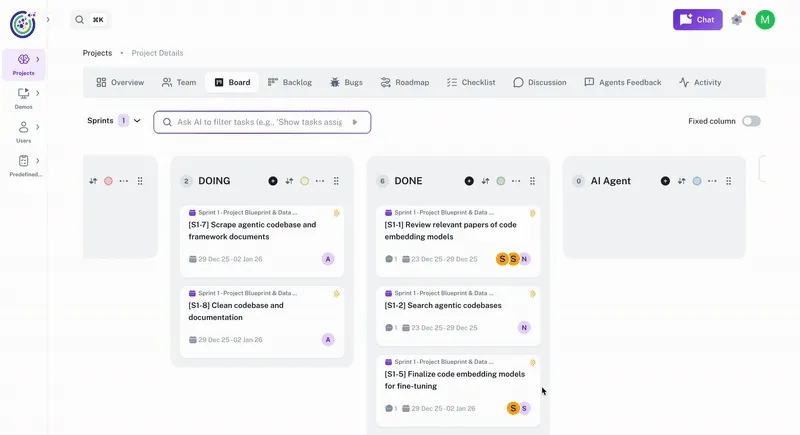
Task: Click the drag handle icon of AI Agent column
Action: coord(728,181)
